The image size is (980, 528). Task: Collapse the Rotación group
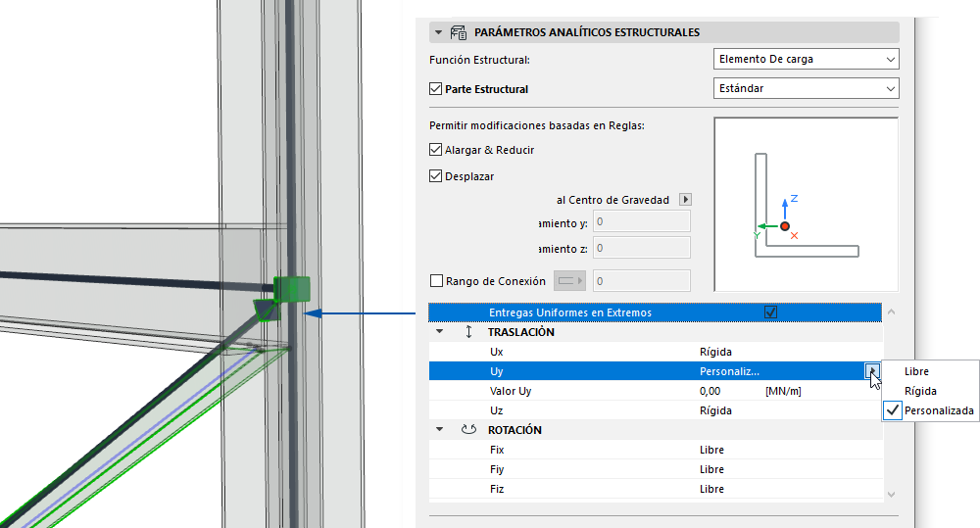coord(439,430)
